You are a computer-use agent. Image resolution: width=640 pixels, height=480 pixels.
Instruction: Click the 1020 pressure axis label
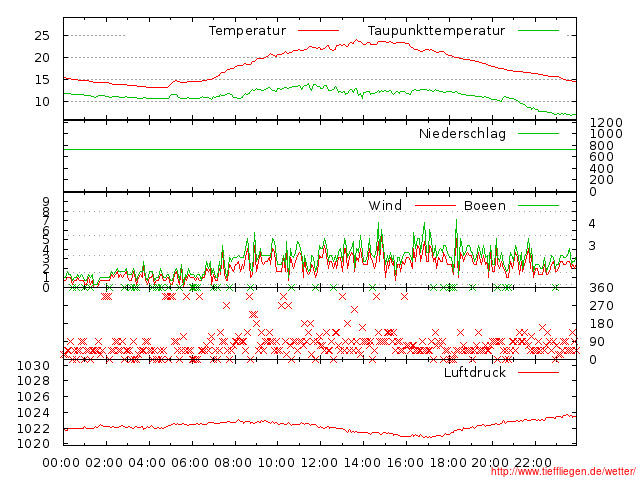33,443
